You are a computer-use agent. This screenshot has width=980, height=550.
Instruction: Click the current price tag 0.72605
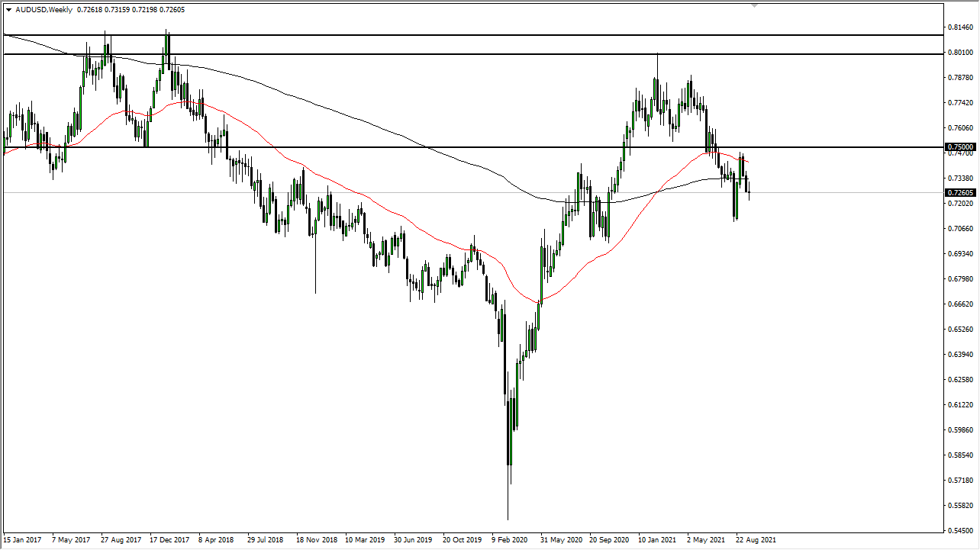959,193
